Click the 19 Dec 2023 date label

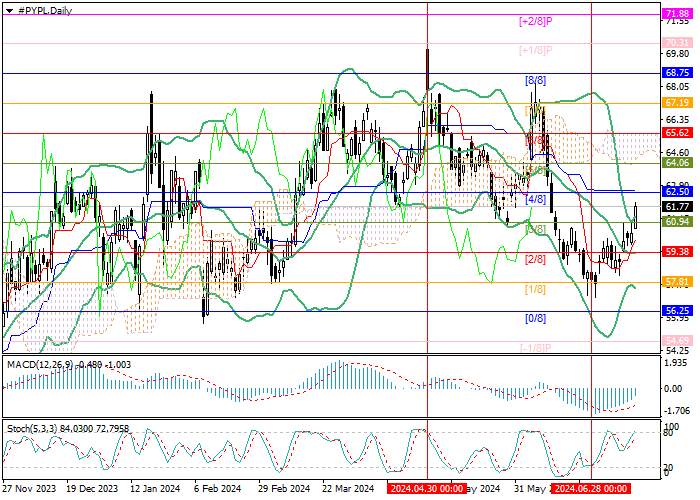[92, 488]
